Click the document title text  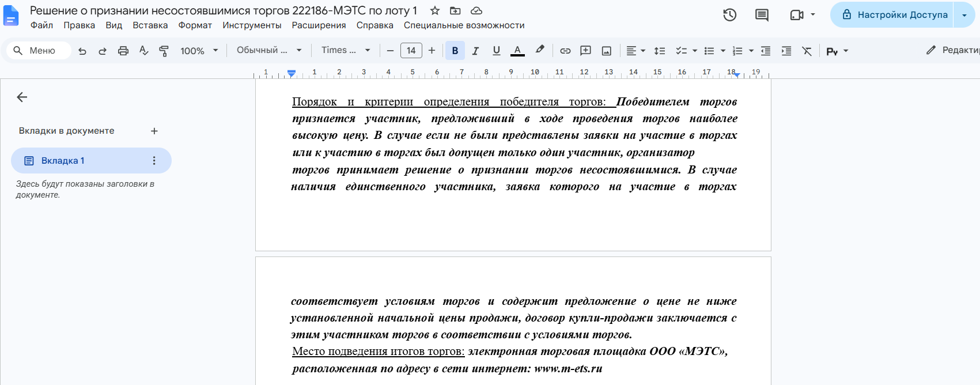(224, 11)
